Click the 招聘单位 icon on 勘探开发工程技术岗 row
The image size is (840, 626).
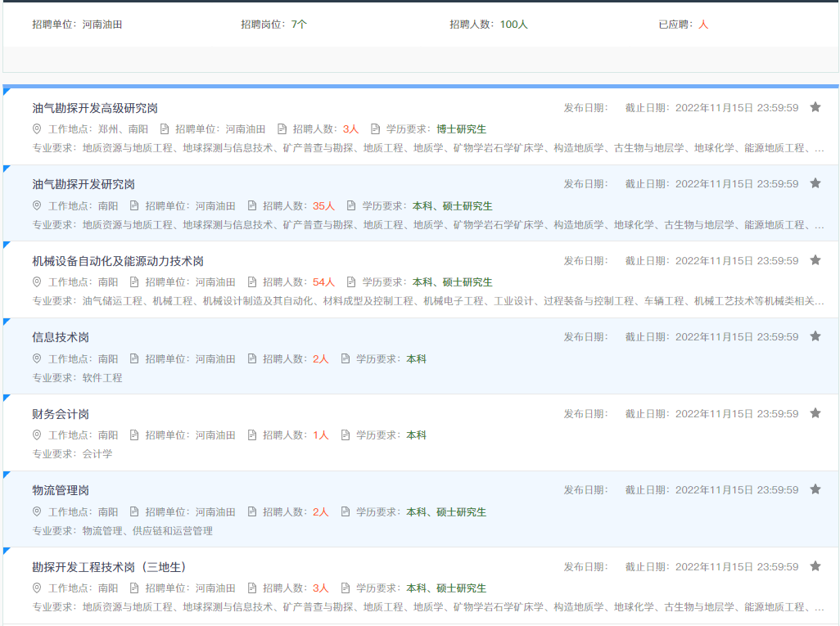coord(133,588)
